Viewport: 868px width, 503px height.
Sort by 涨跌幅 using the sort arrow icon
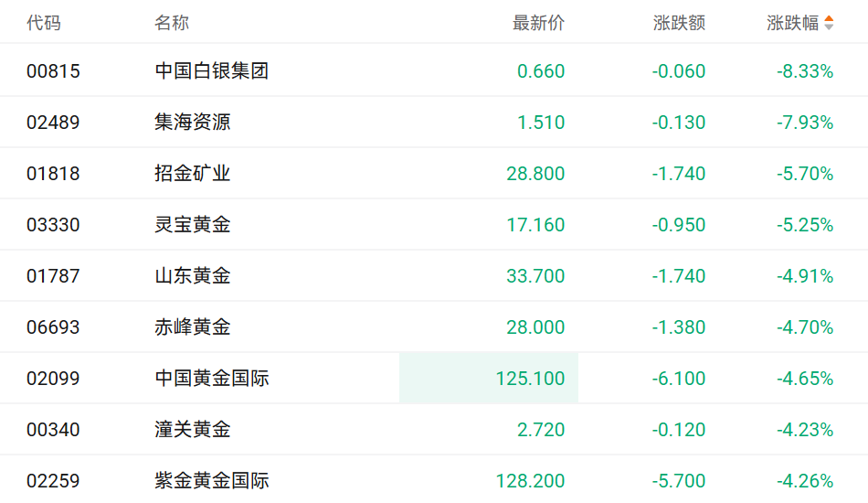pos(829,23)
